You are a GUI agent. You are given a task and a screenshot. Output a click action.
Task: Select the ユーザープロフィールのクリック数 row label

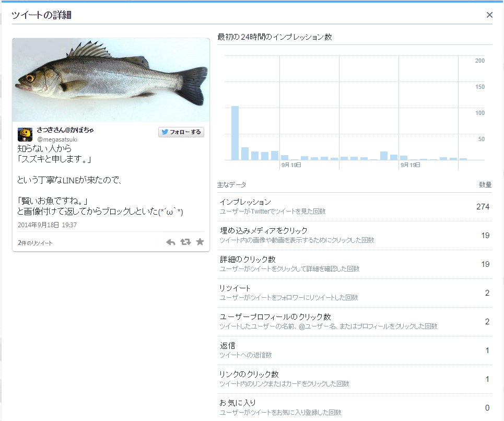tap(275, 317)
